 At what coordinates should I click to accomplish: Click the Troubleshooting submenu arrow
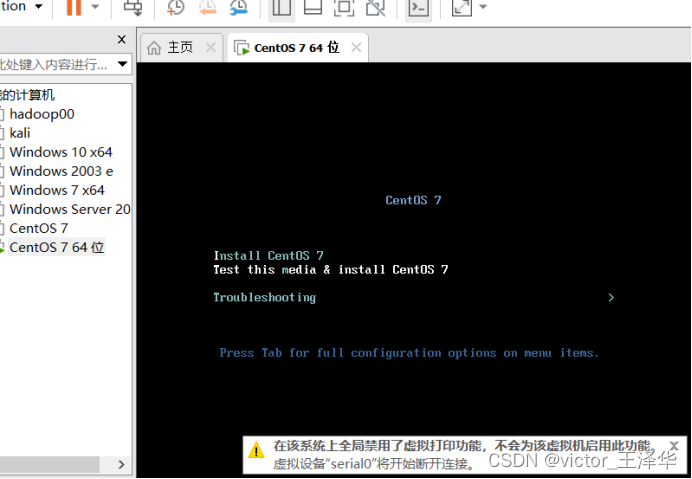pos(611,298)
